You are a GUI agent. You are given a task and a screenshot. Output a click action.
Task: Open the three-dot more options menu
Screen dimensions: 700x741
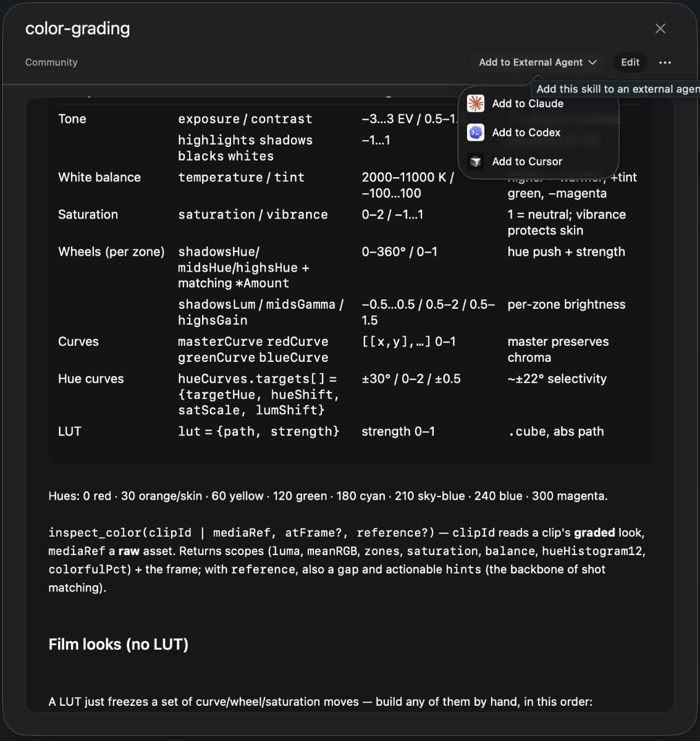[x=665, y=62]
